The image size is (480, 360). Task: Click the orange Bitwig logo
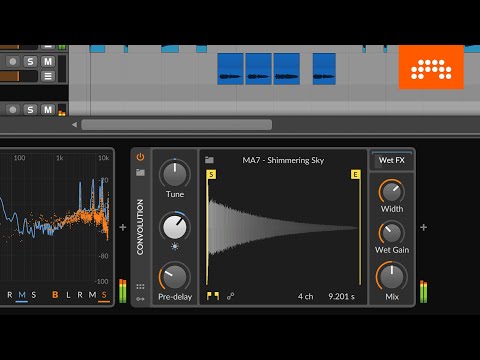pos(431,67)
